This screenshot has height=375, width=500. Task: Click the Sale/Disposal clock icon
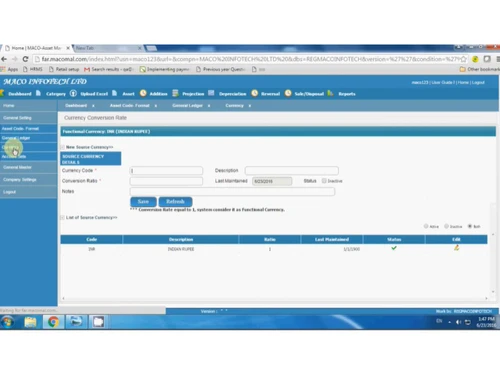(x=288, y=93)
